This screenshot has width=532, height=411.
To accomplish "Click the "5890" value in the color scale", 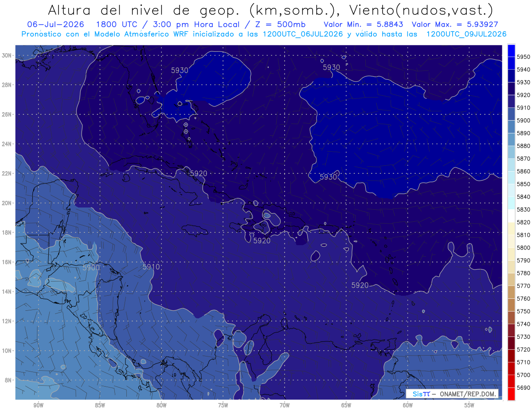I will coord(524,133).
